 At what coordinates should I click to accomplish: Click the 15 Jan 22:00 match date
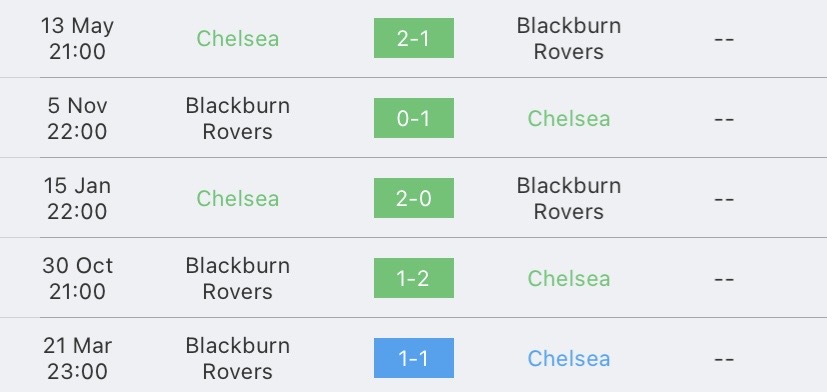pos(77,198)
